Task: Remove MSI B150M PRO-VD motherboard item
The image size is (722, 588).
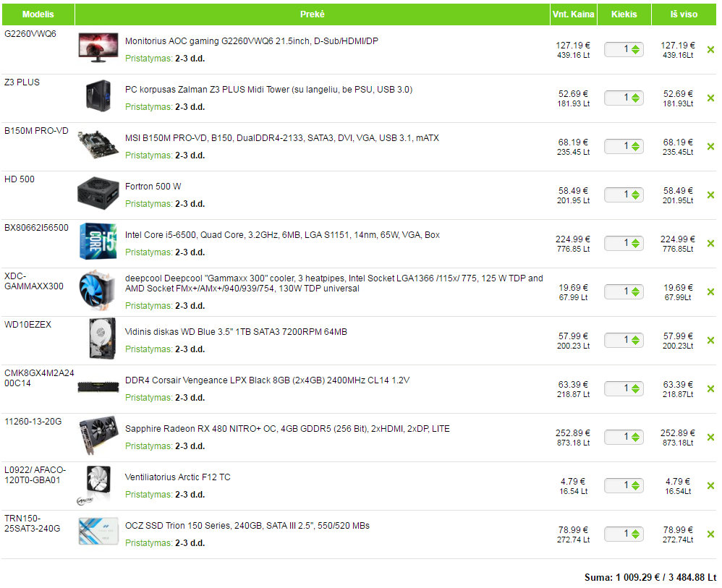Action: tap(710, 146)
